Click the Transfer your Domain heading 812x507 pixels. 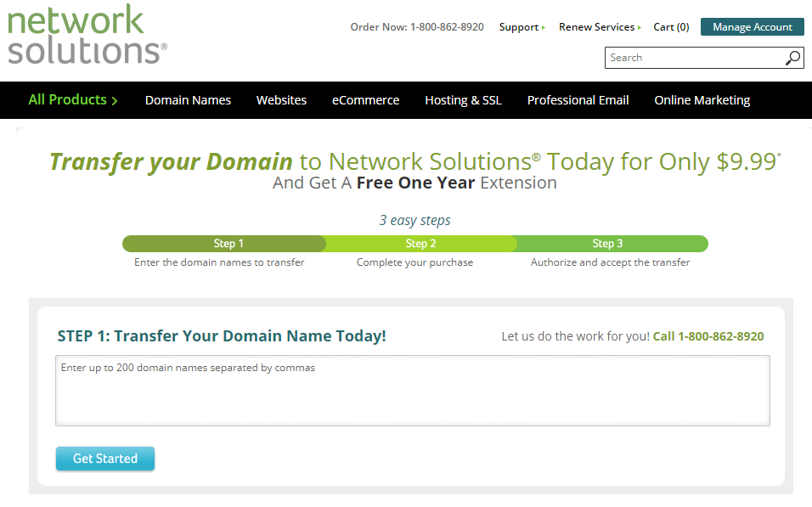(171, 161)
